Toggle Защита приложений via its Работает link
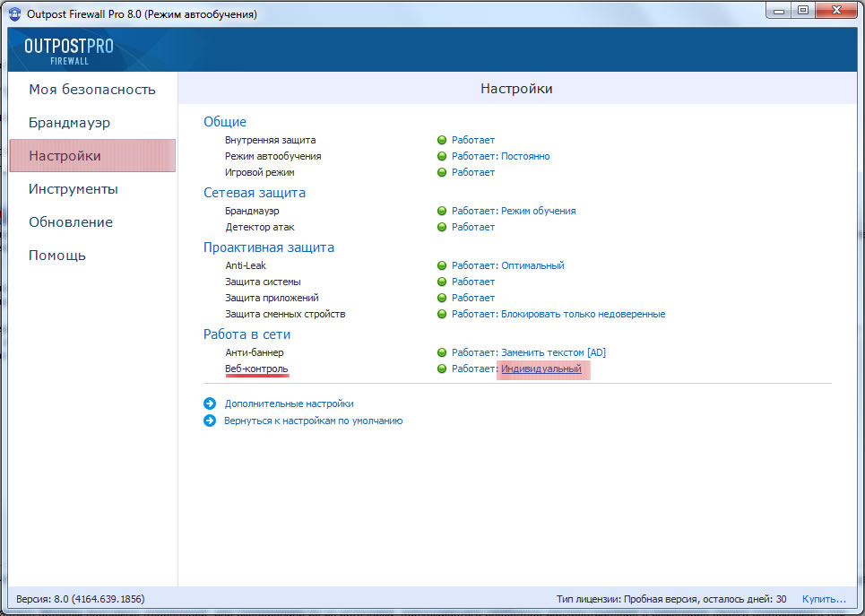Screen dimensions: 865x616 [472, 299]
